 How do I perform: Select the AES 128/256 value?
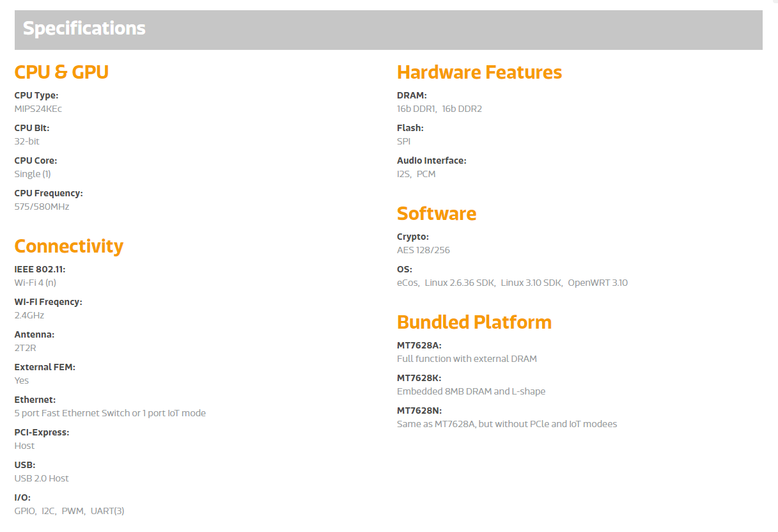click(423, 250)
